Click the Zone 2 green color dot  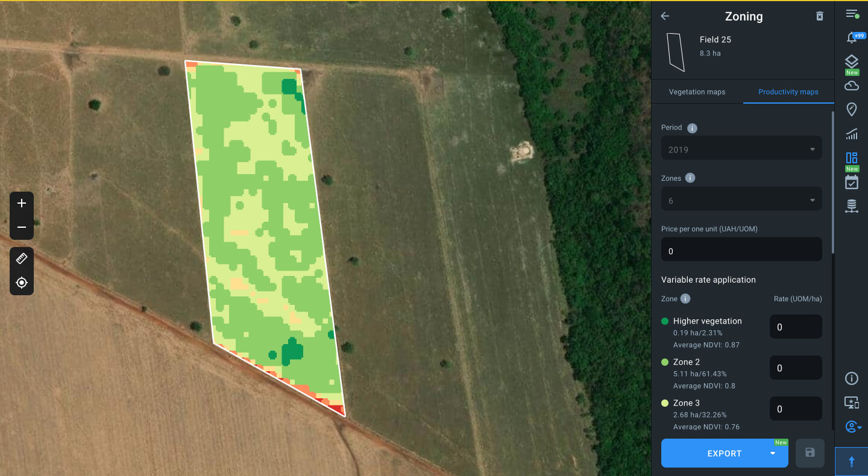[665, 362]
